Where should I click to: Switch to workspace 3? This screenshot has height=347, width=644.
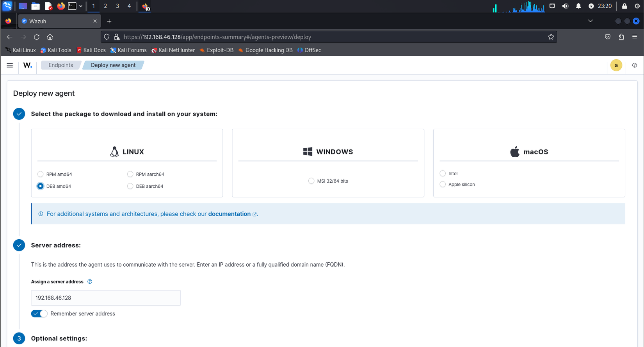[x=117, y=6]
